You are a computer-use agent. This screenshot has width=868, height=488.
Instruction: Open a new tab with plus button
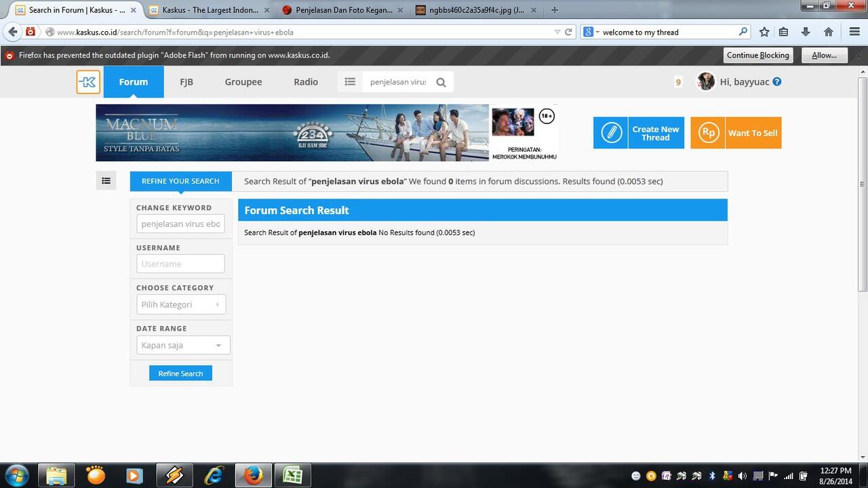[555, 10]
